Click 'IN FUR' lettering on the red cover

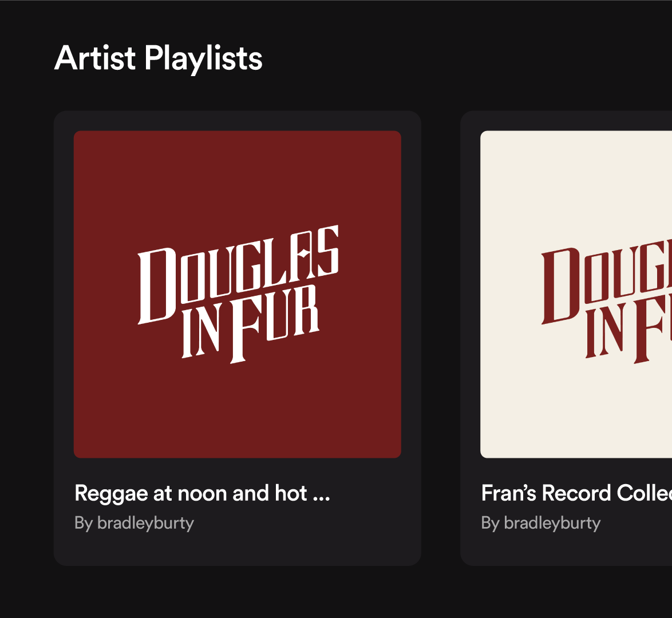tap(250, 324)
